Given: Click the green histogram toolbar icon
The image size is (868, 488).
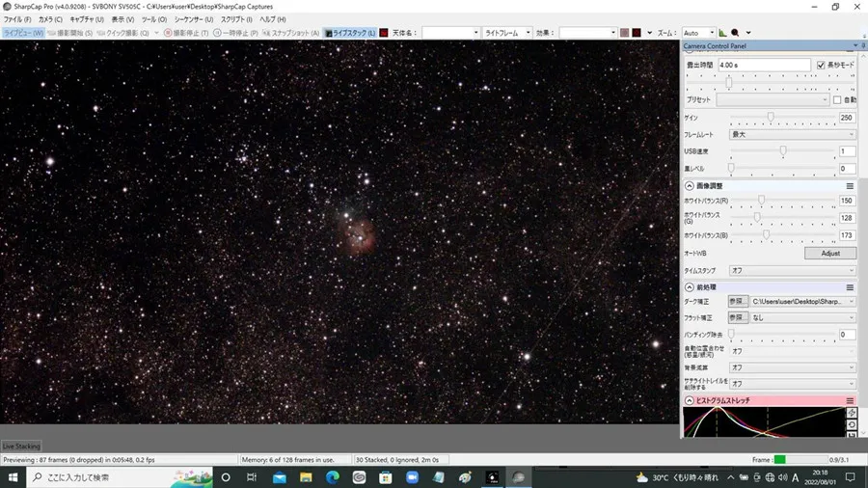Looking at the screenshot, I should coord(722,33).
